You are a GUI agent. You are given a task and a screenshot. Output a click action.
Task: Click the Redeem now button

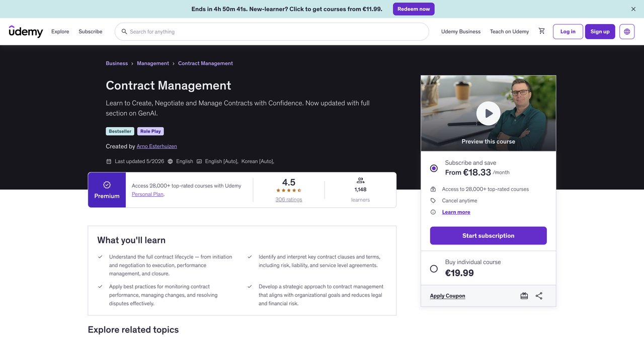[414, 9]
